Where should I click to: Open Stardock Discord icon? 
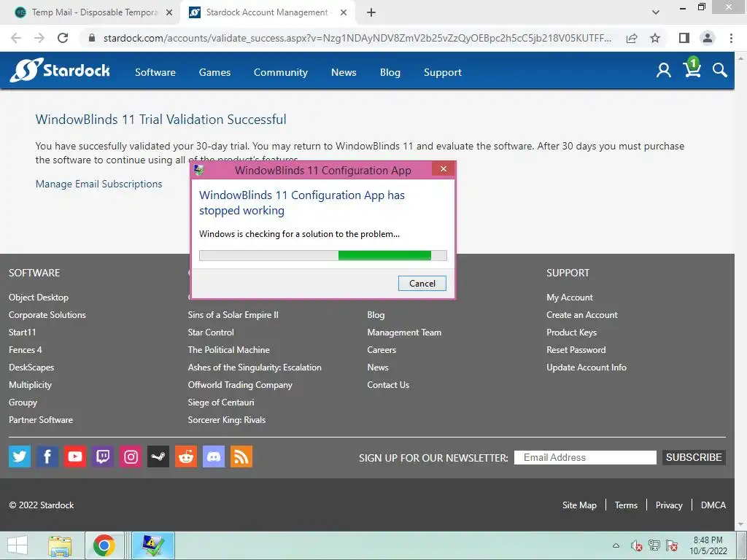tap(214, 456)
